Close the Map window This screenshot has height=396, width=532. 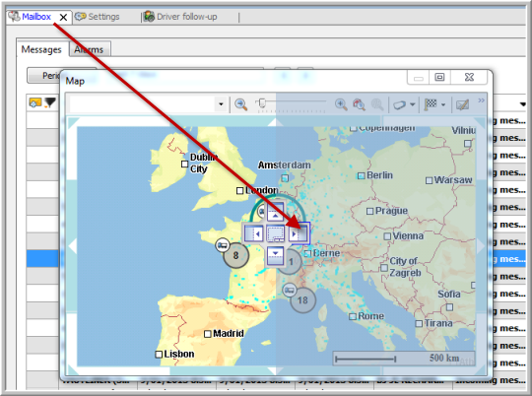pos(469,78)
